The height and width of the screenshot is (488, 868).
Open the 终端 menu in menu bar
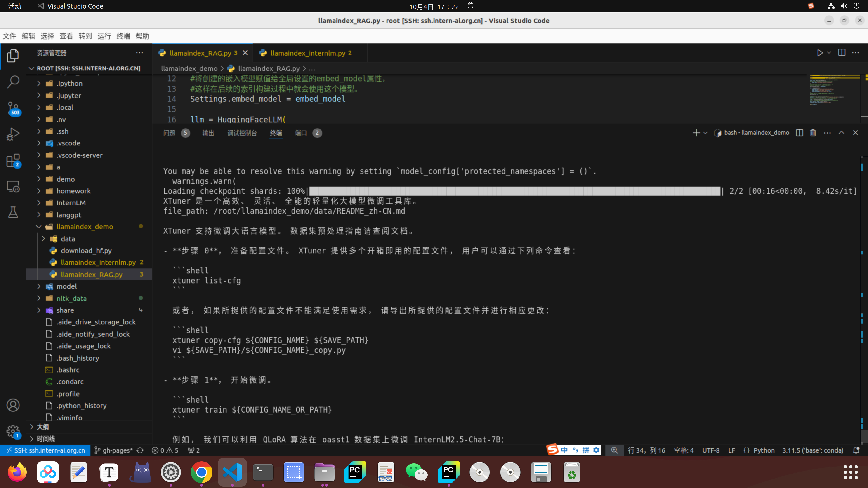pos(123,36)
